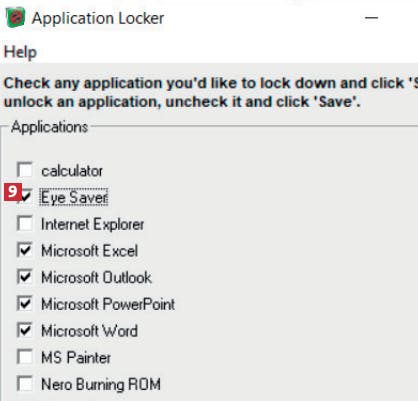Uncheck the Microsoft Excel checkbox
This screenshot has height=401, width=418.
(x=25, y=250)
